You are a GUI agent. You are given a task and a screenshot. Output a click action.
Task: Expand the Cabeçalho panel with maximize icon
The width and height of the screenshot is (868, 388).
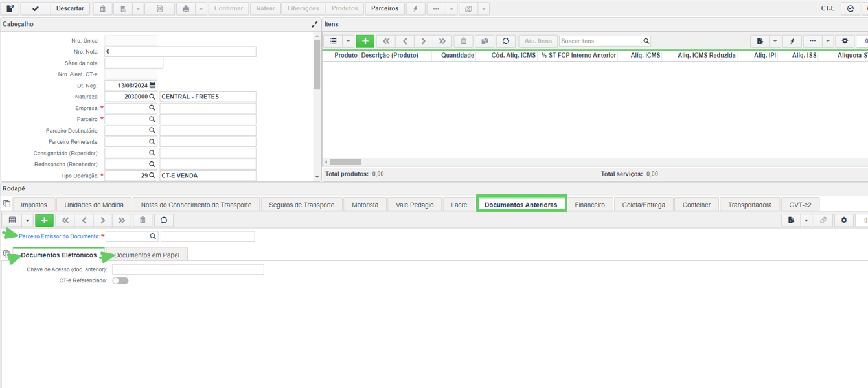pos(315,25)
